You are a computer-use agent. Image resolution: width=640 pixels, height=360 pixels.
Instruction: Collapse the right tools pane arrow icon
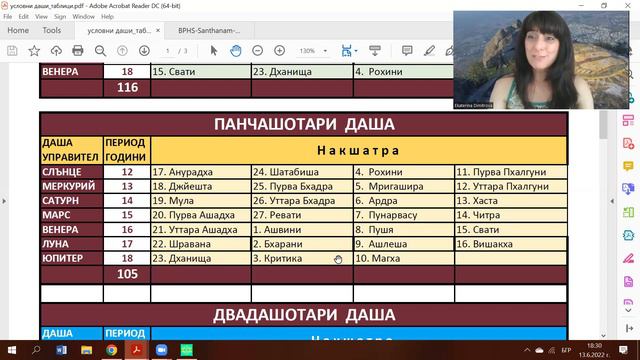(x=629, y=328)
